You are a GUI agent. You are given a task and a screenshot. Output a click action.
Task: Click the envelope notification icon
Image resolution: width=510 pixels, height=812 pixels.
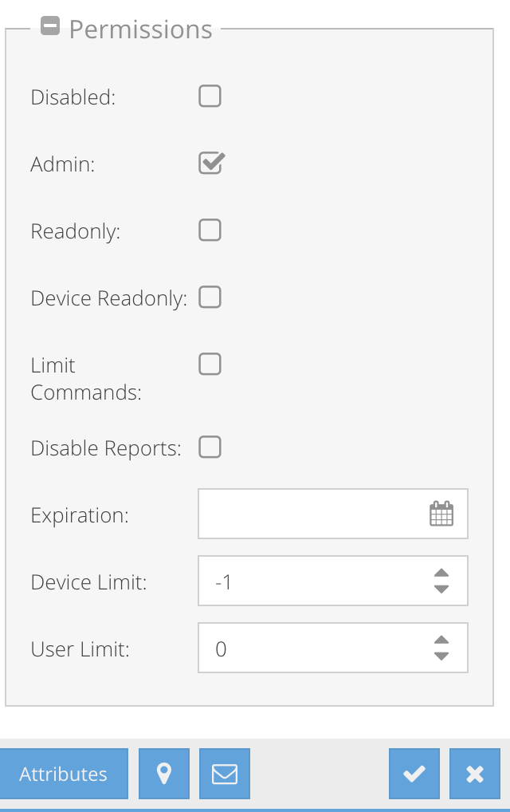(x=225, y=773)
